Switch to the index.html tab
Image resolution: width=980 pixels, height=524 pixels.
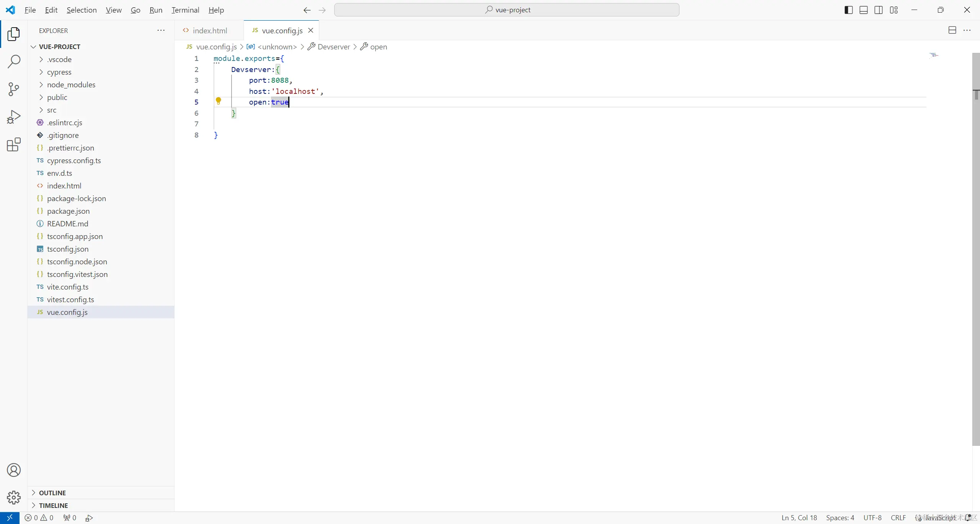tap(209, 31)
